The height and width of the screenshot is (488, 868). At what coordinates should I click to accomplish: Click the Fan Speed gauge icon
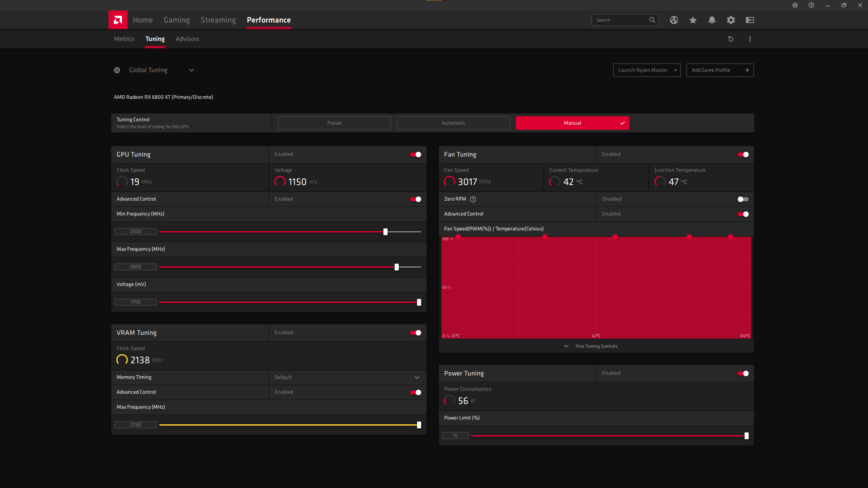pyautogui.click(x=450, y=181)
